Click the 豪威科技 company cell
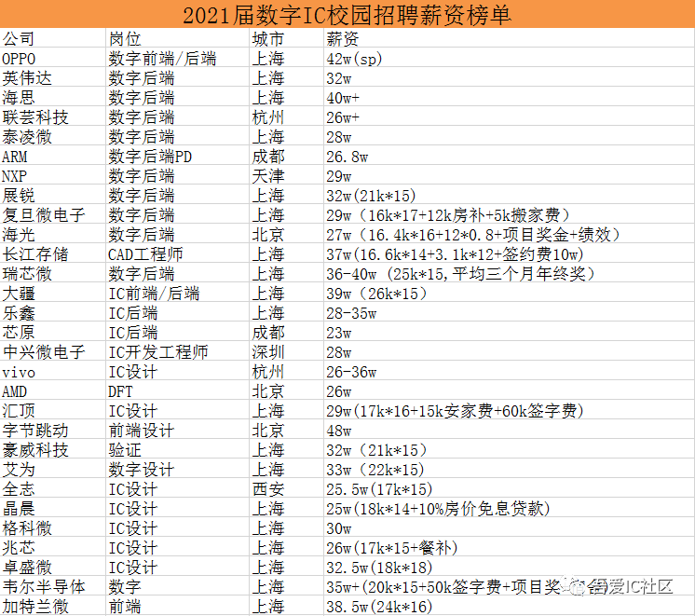 point(53,449)
